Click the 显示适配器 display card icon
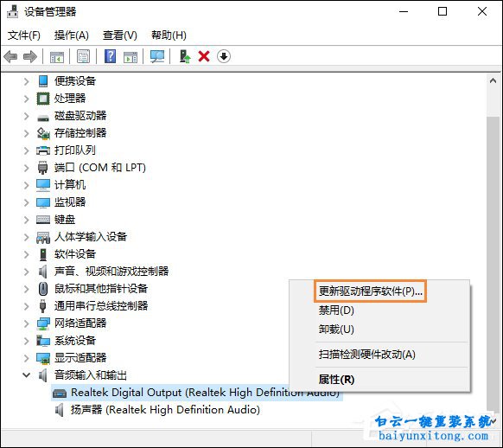 pyautogui.click(x=43, y=358)
